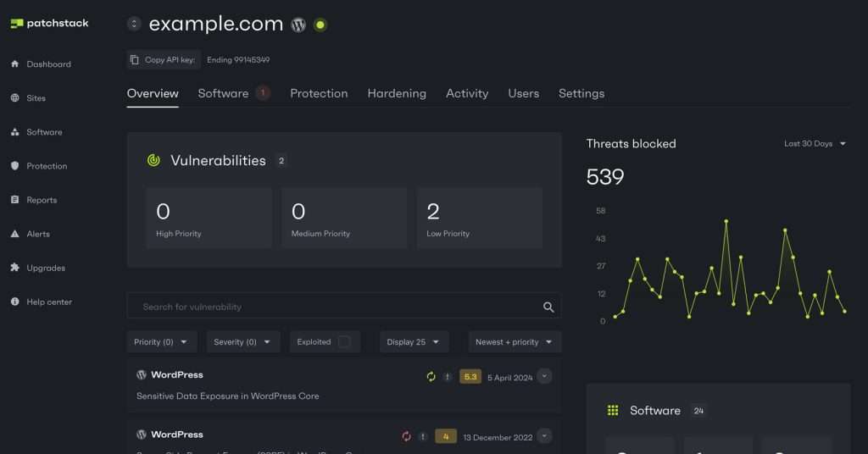Click the Help center info icon

point(15,302)
